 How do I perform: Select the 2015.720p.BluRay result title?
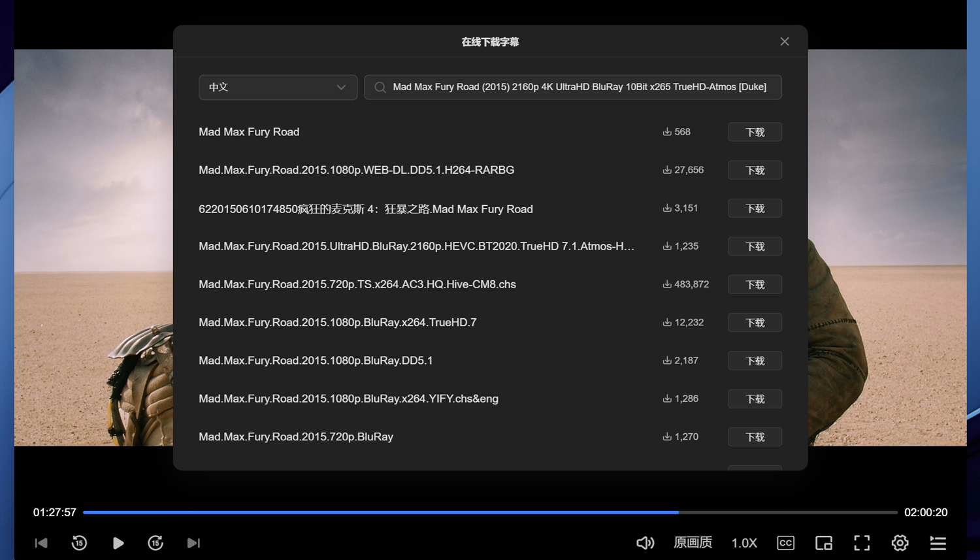pos(296,437)
